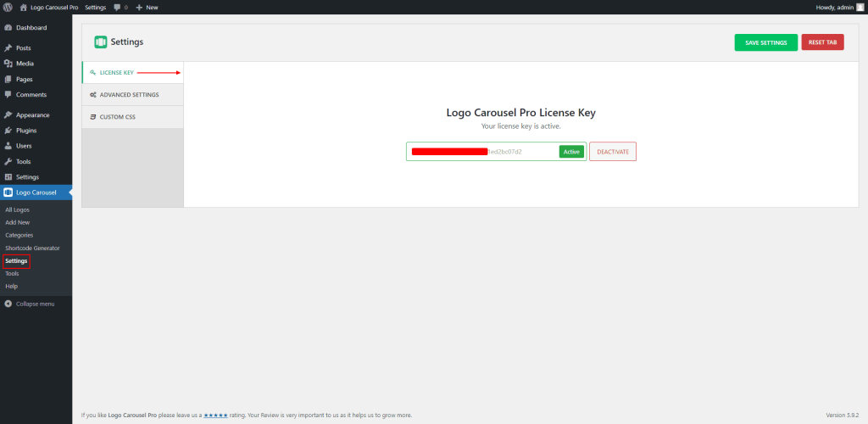The height and width of the screenshot is (424, 868).
Task: Select the License Key tab
Action: (116, 73)
